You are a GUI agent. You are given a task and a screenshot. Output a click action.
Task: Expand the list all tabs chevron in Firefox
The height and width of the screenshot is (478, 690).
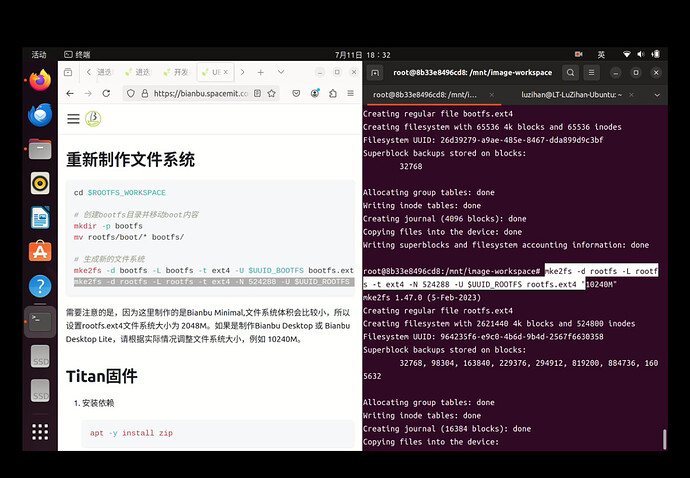coord(281,72)
